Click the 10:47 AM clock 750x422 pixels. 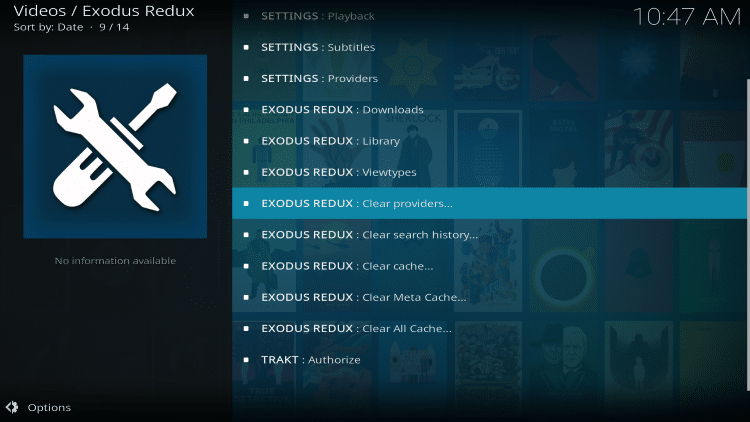pyautogui.click(x=687, y=17)
